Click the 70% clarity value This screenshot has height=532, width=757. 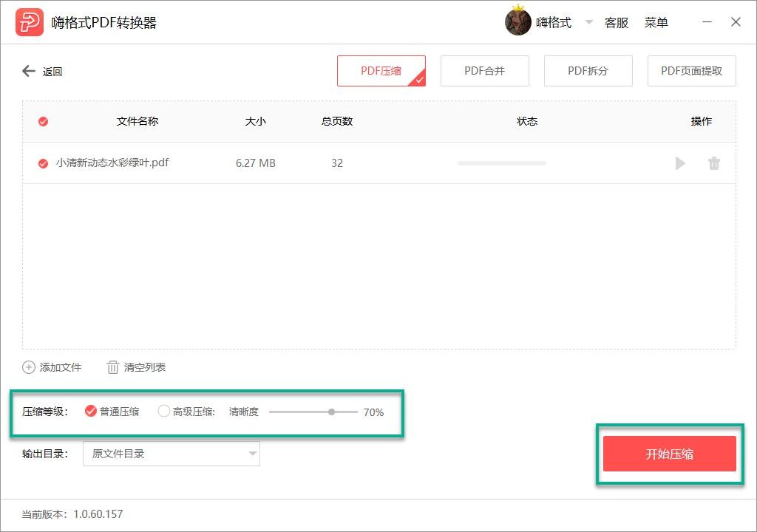[373, 412]
